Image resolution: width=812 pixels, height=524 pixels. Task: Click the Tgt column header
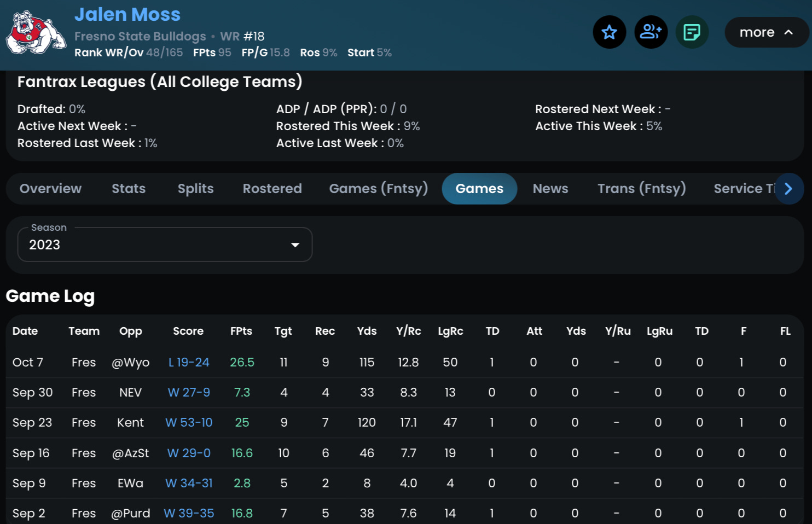point(283,331)
